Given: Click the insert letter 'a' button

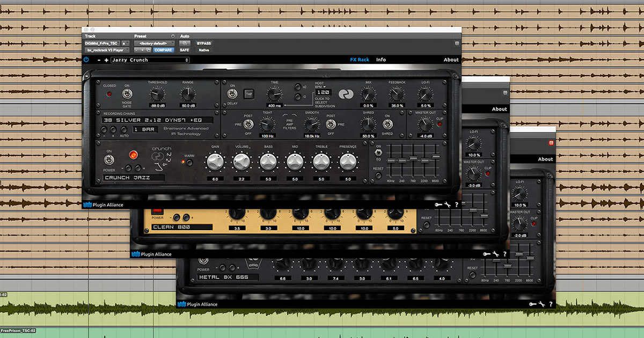Looking at the screenshot, I should (x=125, y=43).
